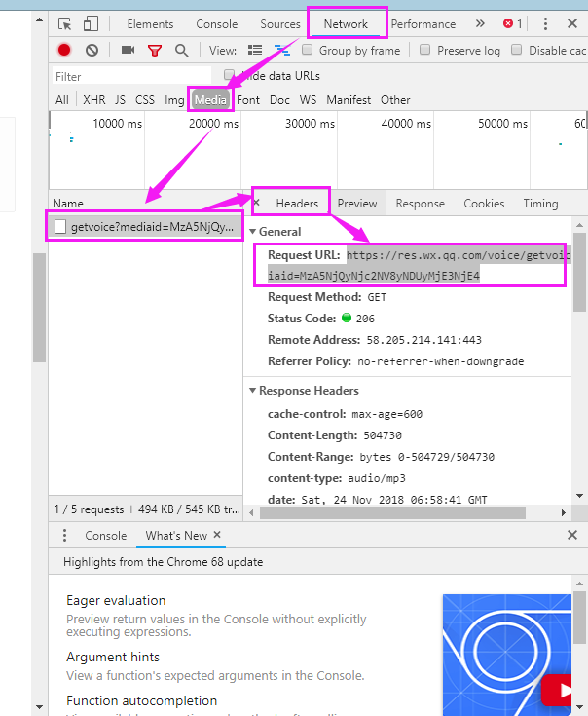Click the Filter text input
This screenshot has height=716, width=588.
pyautogui.click(x=131, y=76)
